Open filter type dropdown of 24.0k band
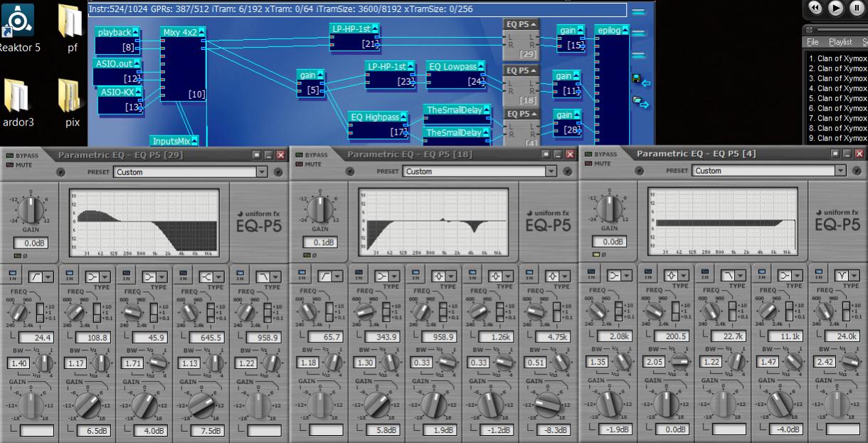The image size is (868, 443). click(x=855, y=275)
